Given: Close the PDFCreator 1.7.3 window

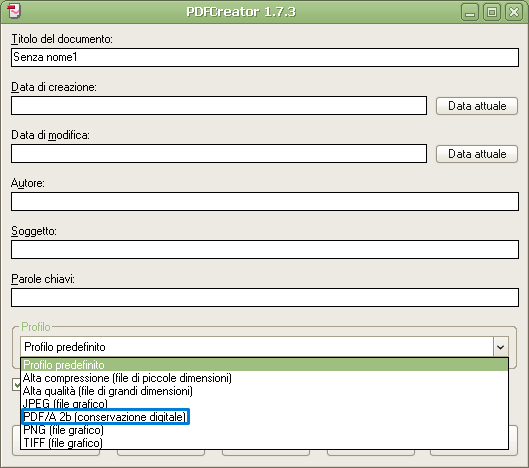Looking at the screenshot, I should click(514, 12).
